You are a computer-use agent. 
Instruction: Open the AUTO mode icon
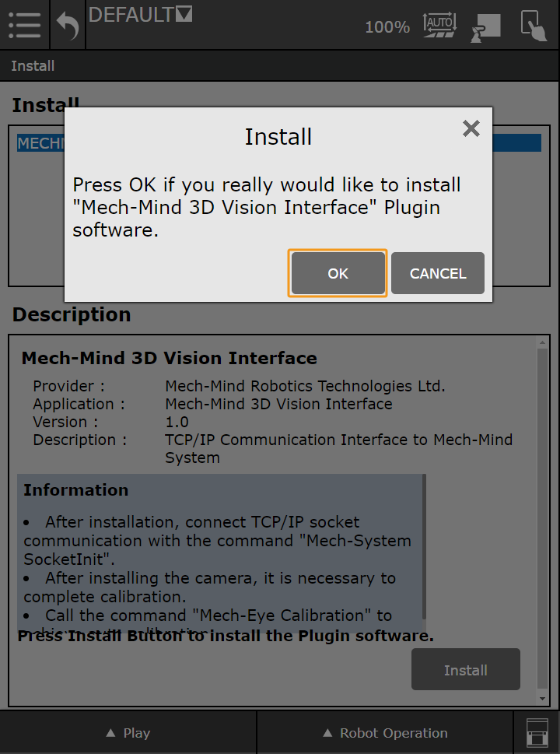439,25
